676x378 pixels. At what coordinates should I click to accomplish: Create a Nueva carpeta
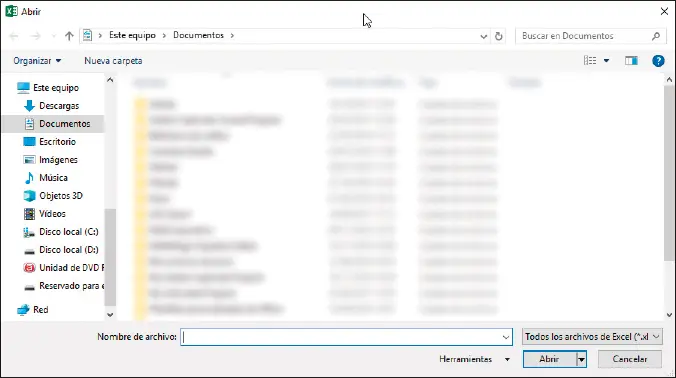(113, 61)
